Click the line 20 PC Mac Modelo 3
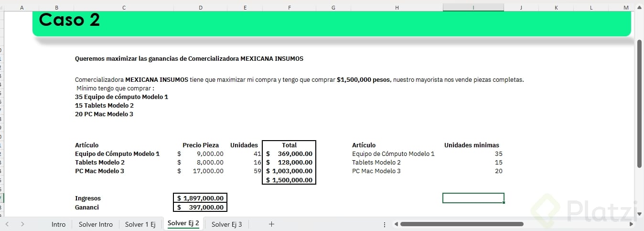This screenshot has height=231, width=644. (x=104, y=114)
